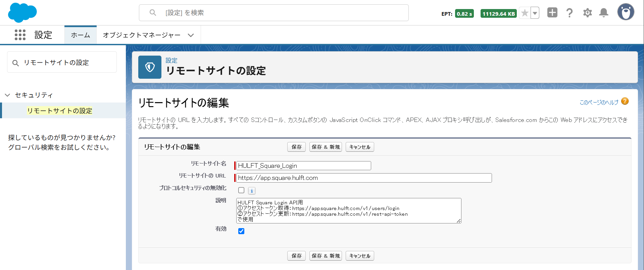The image size is (644, 270).
Task: Click the 設定 breadcrumb link above the title
Action: pos(171,60)
